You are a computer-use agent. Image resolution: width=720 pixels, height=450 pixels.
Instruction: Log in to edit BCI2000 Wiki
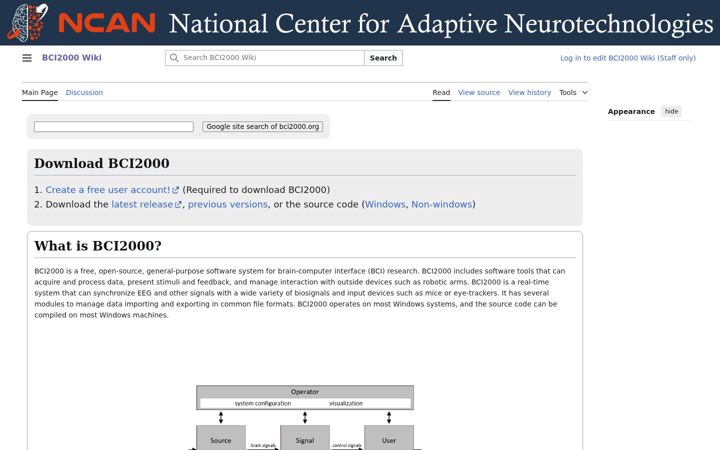pos(628,58)
